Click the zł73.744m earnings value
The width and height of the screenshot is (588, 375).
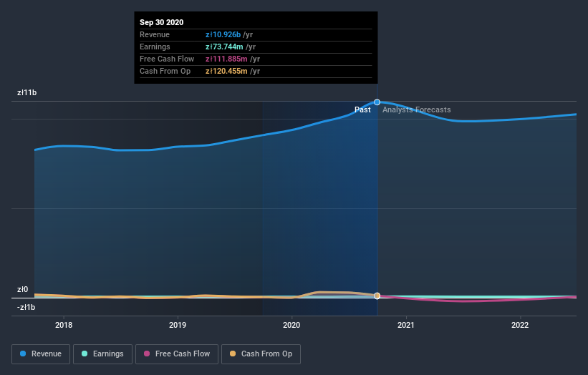(224, 47)
